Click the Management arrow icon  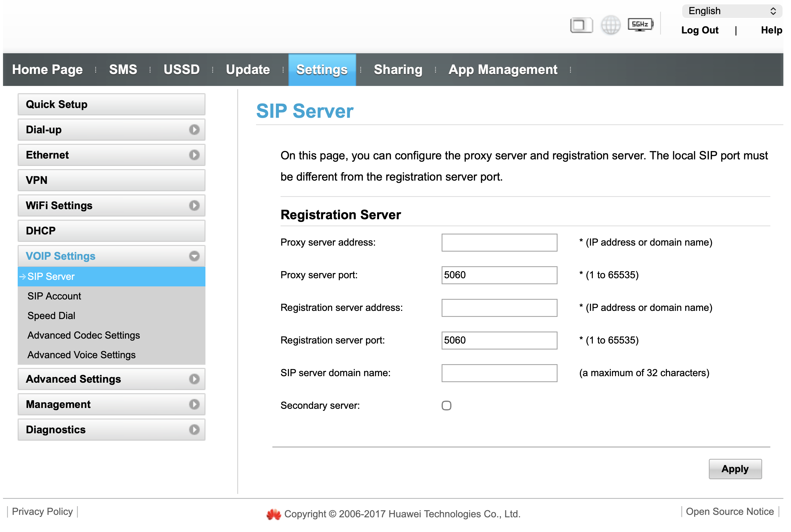click(194, 404)
